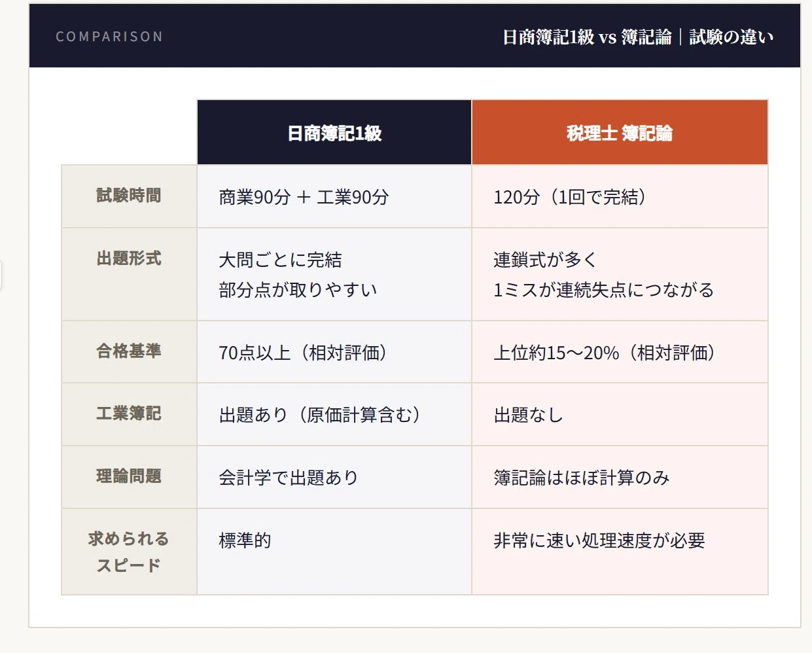The width and height of the screenshot is (812, 653).
Task: Select the '税理士 簿記論' column header
Action: [620, 133]
